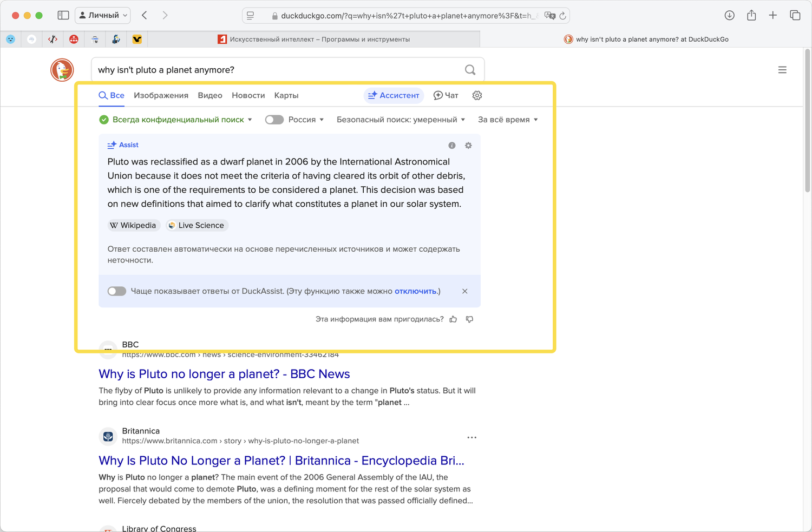Click the DuckDuckGo duck logo
Screen dimensions: 812x532
[x=62, y=70]
